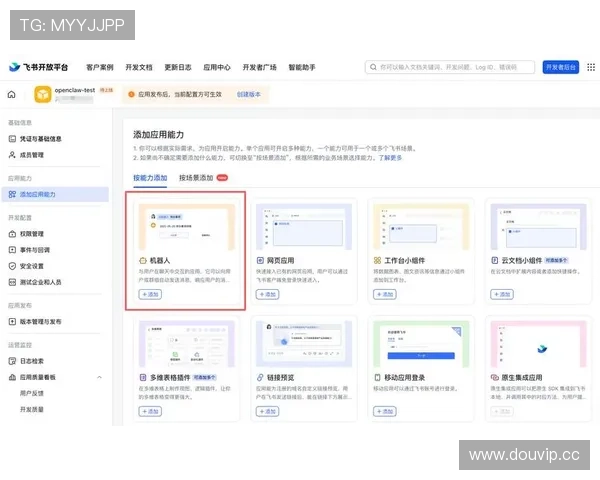
Task: Open 用户反馈 in the sidebar
Action: click(32, 393)
